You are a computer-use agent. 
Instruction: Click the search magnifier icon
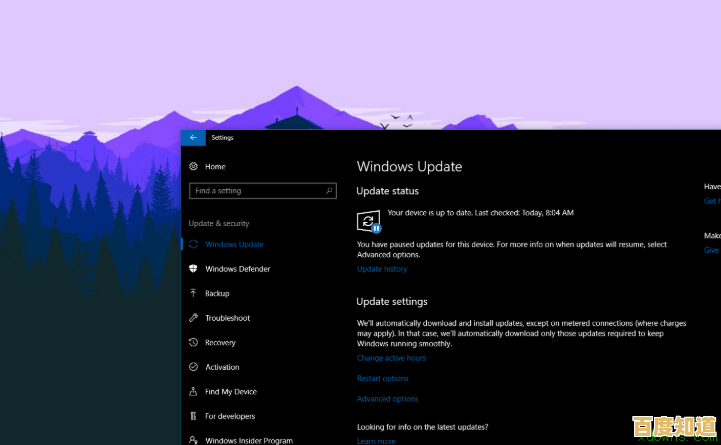point(329,191)
